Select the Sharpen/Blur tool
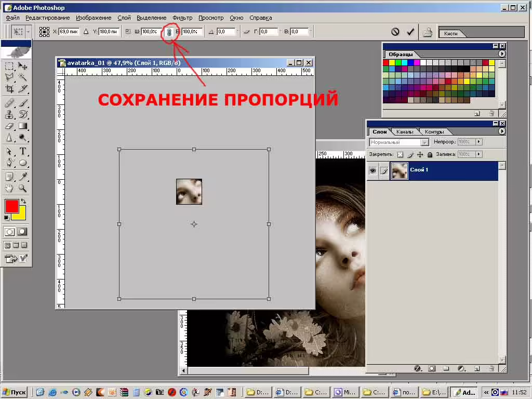This screenshot has width=532, height=399. pos(9,137)
